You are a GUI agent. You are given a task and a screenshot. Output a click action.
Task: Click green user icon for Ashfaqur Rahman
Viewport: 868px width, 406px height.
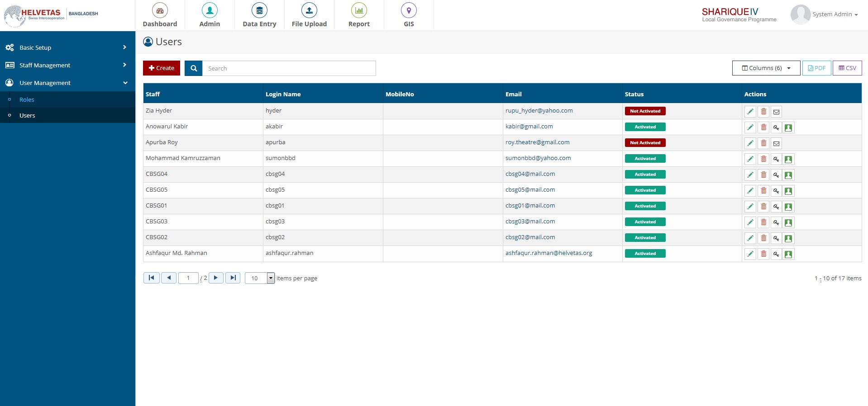pos(788,254)
